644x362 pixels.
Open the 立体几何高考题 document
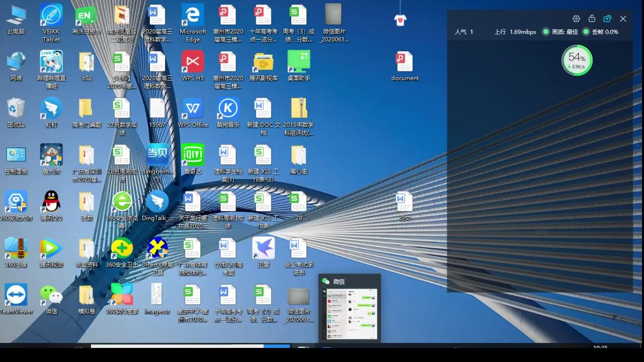point(228,256)
